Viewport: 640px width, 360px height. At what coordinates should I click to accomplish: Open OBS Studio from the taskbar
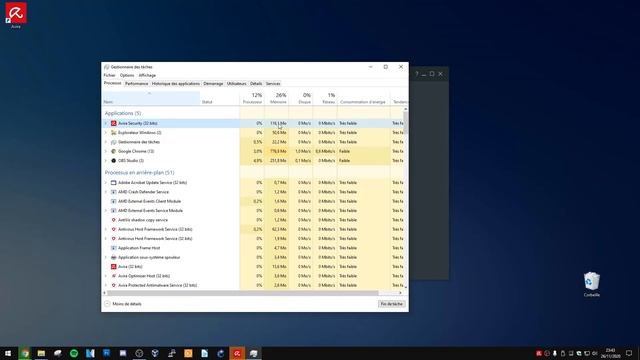click(139, 353)
